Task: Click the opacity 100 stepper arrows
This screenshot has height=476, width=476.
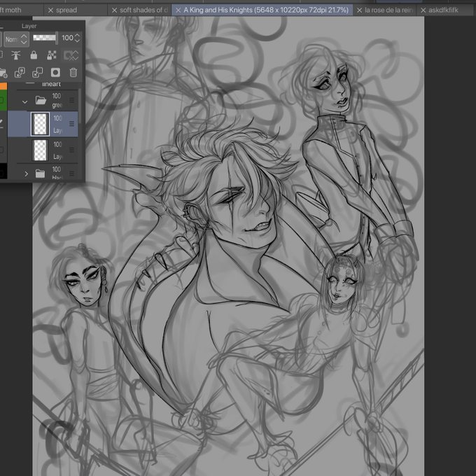Action: (x=77, y=38)
